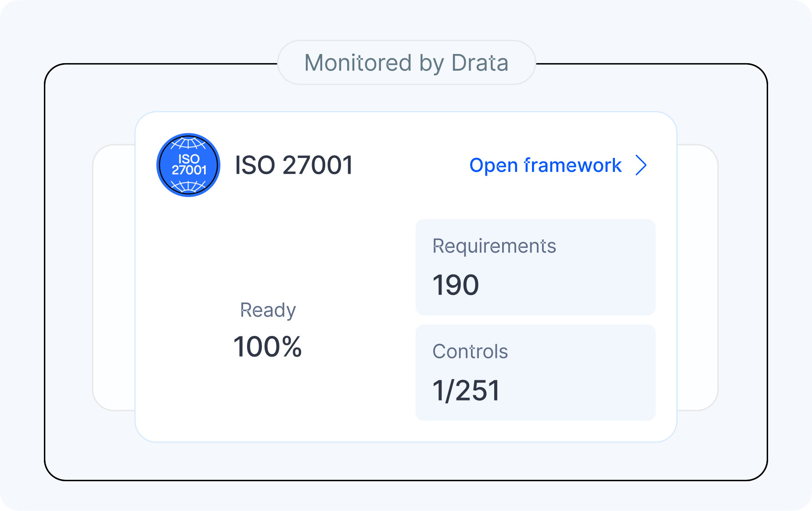The image size is (812, 511).
Task: Click the Requirements label
Action: tap(494, 246)
